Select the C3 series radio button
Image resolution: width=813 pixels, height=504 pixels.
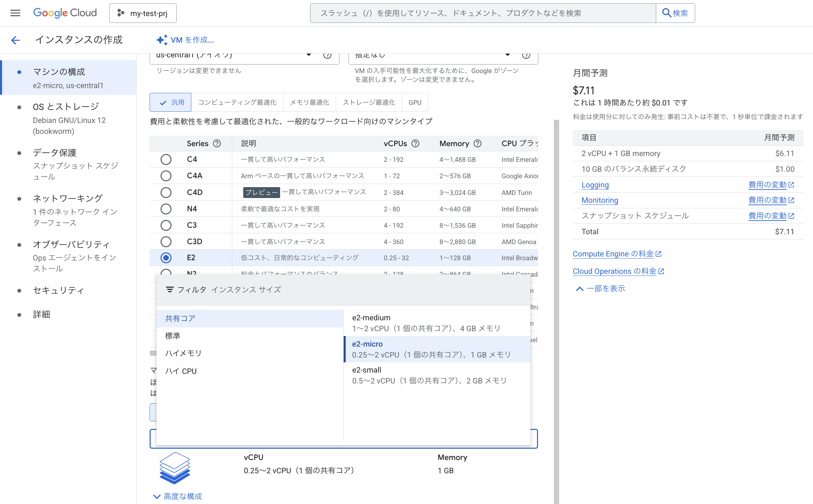coord(166,225)
